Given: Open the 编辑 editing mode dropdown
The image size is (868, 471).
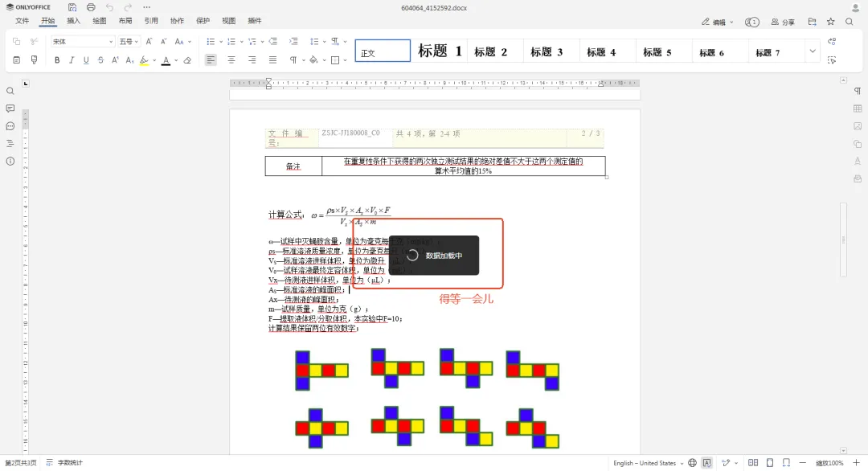Looking at the screenshot, I should coord(718,23).
